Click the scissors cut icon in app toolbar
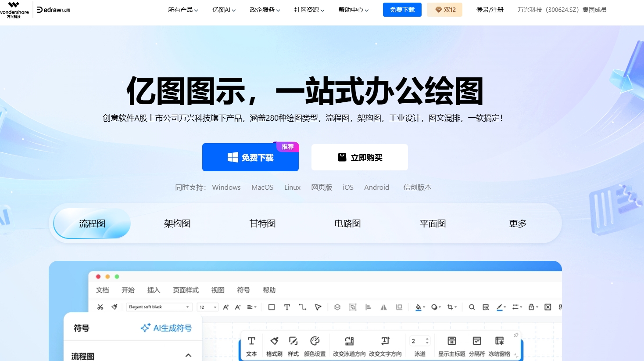The width and height of the screenshot is (644, 361). coord(100,307)
